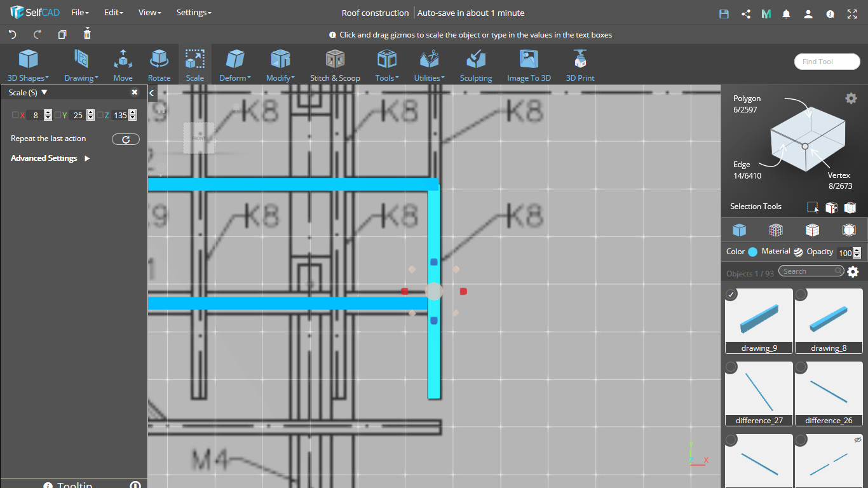Click the objects Search field
The image size is (868, 488).
tap(811, 271)
